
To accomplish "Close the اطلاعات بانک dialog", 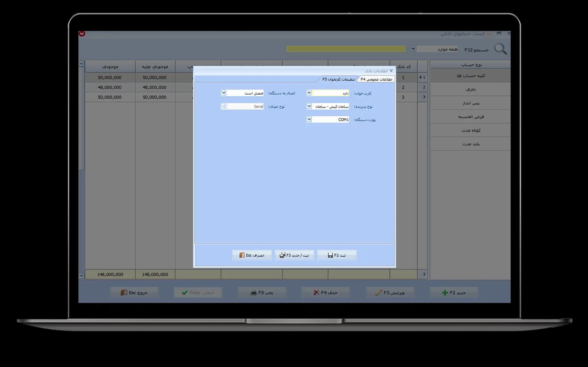I will click(x=391, y=71).
